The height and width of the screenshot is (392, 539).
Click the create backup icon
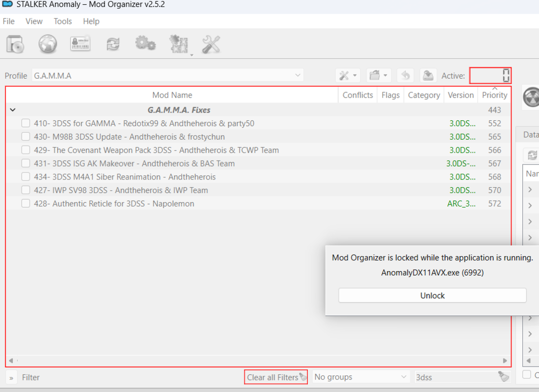pyautogui.click(x=427, y=75)
